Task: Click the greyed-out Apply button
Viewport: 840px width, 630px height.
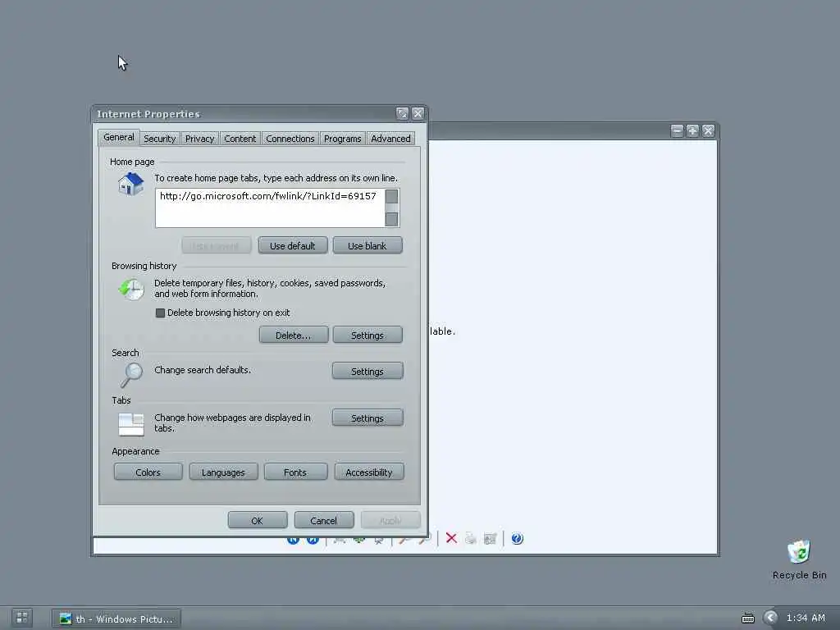Action: 390,521
